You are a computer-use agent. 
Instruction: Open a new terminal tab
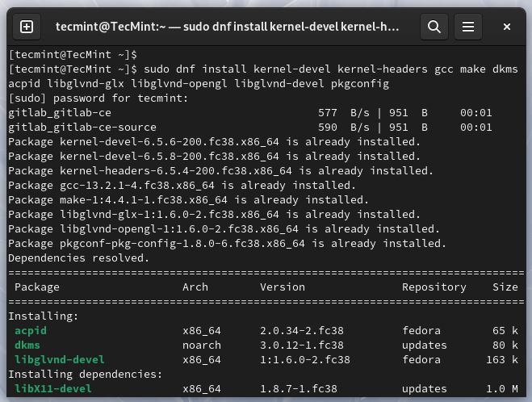27,27
